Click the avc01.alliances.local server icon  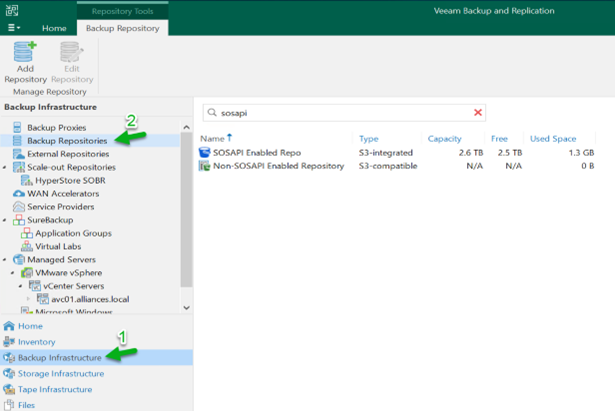[x=42, y=299]
